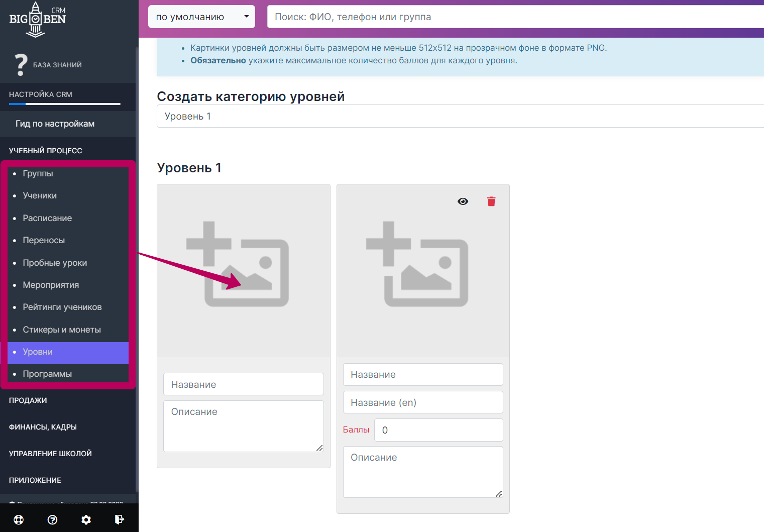Viewport: 764px width, 532px height.
Task: Open the circled question mark help icon
Action: coord(52,519)
